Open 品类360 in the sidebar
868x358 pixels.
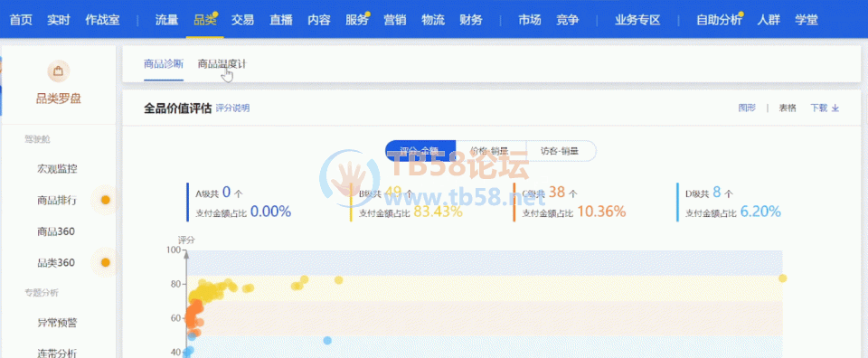[x=56, y=262]
